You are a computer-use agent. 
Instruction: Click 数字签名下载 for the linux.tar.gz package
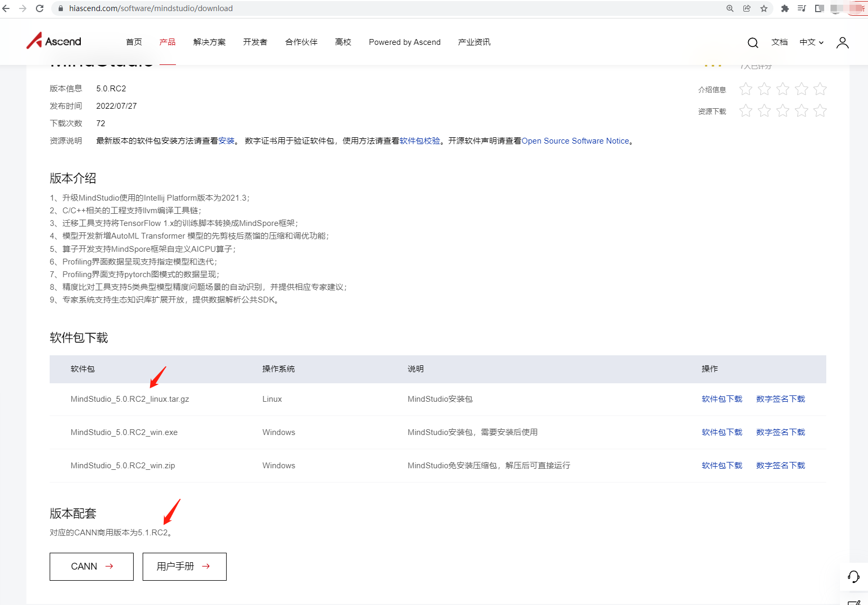pos(781,399)
